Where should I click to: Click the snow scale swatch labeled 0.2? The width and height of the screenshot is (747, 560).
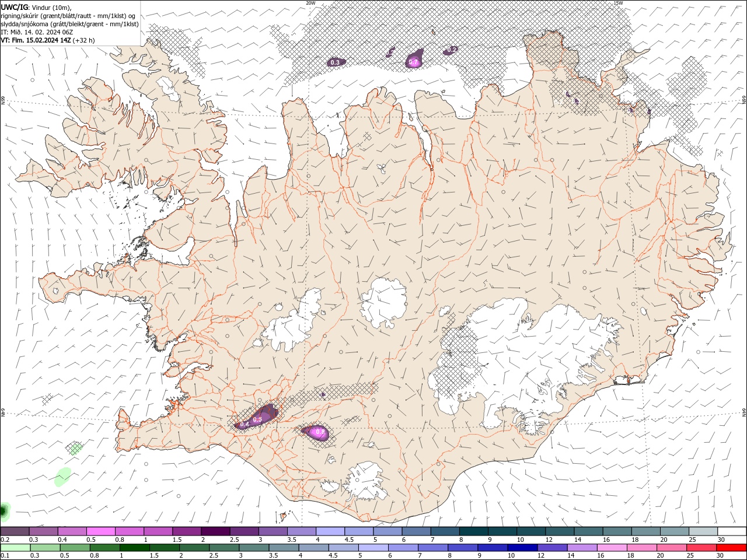(x=15, y=531)
